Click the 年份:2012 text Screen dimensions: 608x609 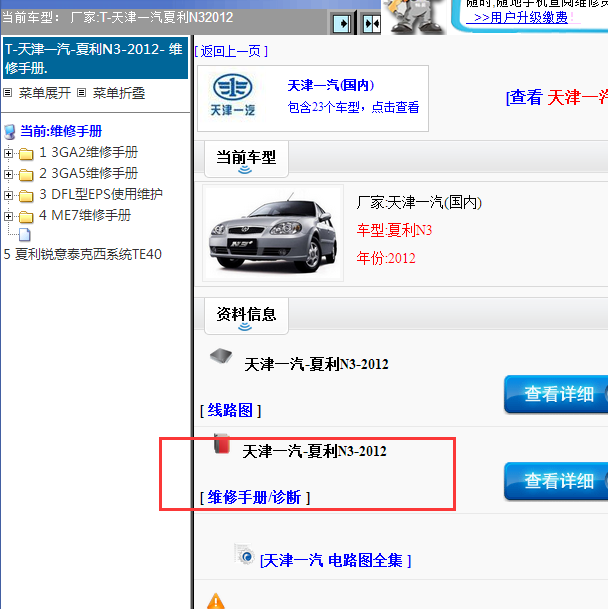click(x=386, y=258)
